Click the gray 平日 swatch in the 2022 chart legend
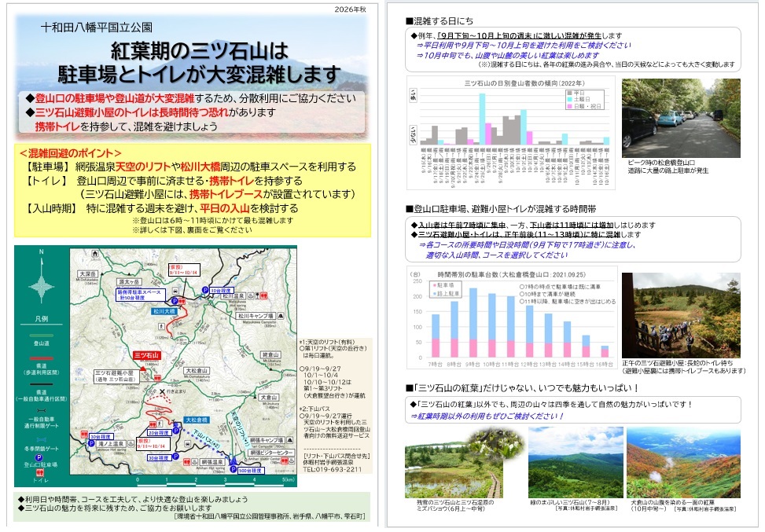Image resolution: width=765 pixels, height=532 pixels. tap(569, 93)
